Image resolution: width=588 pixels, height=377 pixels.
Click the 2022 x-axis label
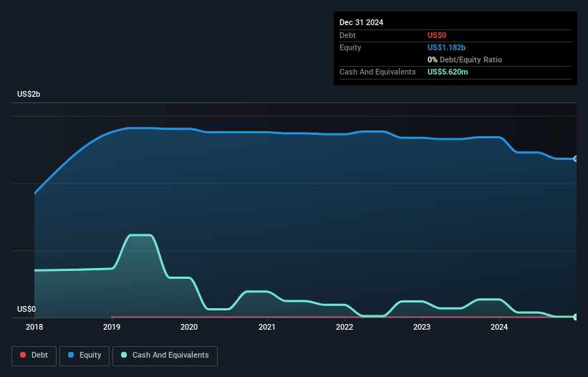tap(344, 328)
